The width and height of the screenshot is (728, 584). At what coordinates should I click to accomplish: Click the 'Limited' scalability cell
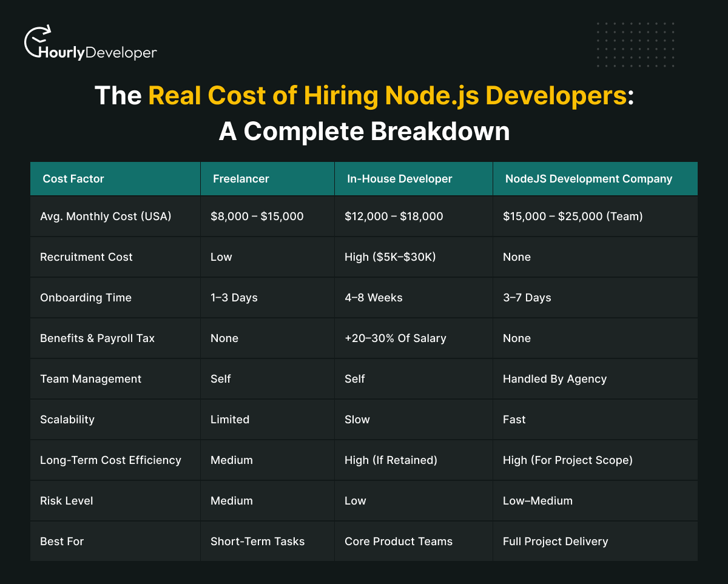click(230, 420)
